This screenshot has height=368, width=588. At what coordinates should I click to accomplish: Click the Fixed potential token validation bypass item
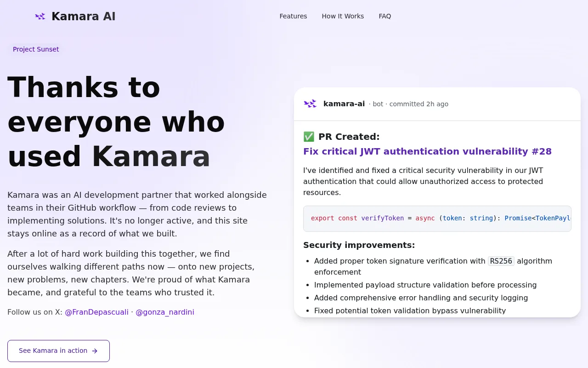pos(410,310)
